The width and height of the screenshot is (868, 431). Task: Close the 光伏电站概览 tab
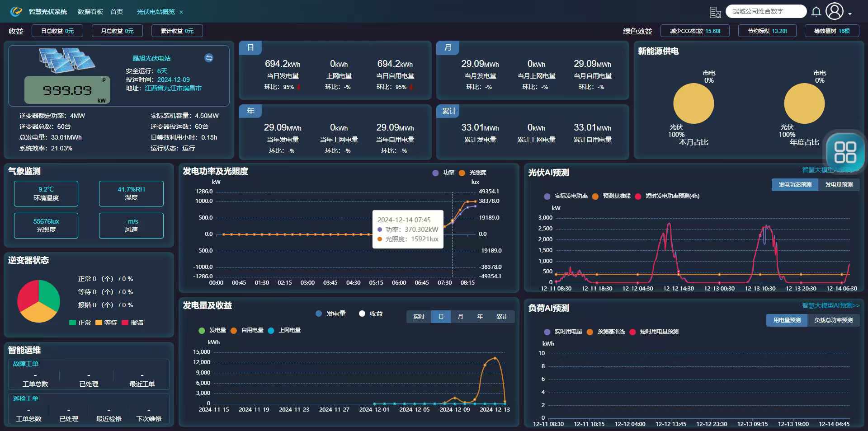click(181, 12)
